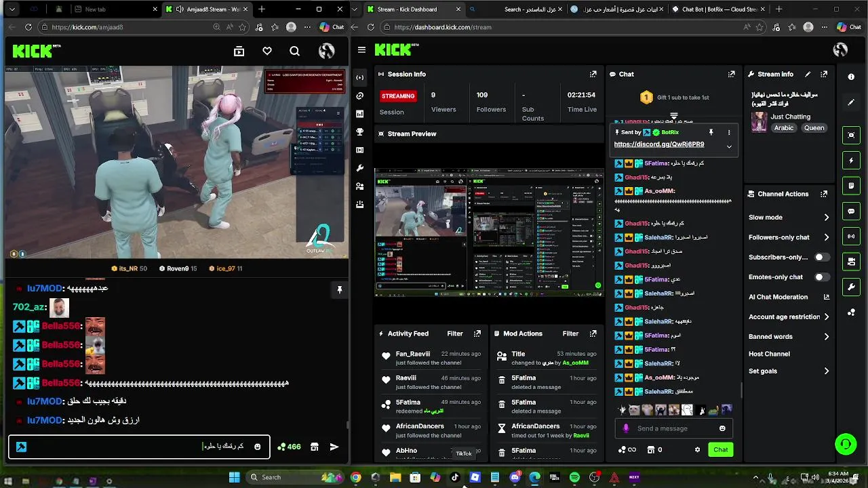
Task: Click lightning bolt icon on right rail
Action: pos(851,161)
